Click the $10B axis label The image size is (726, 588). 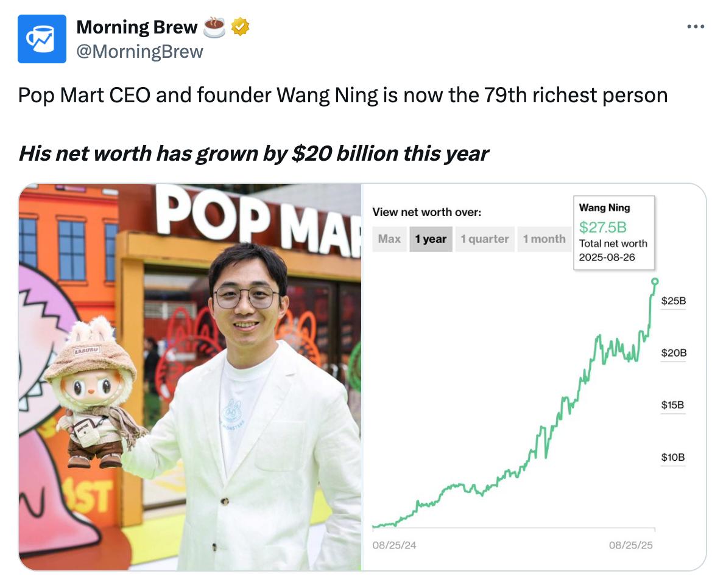point(673,458)
